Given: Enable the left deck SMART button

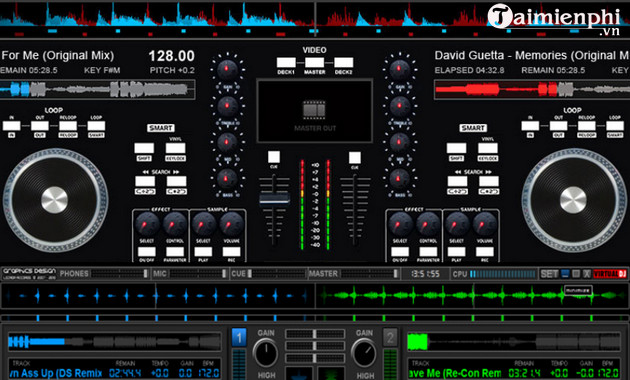Looking at the screenshot, I should pos(160,128).
